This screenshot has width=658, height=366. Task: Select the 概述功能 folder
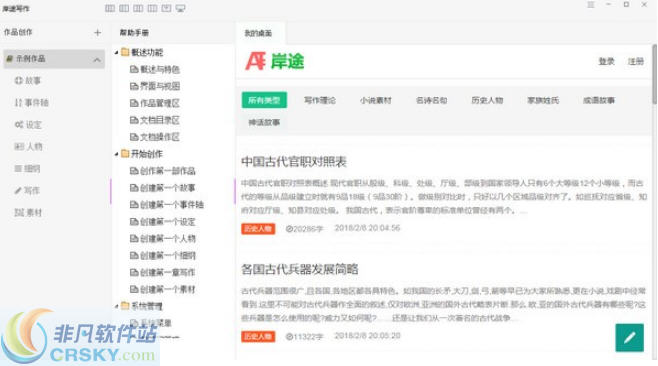coord(142,52)
